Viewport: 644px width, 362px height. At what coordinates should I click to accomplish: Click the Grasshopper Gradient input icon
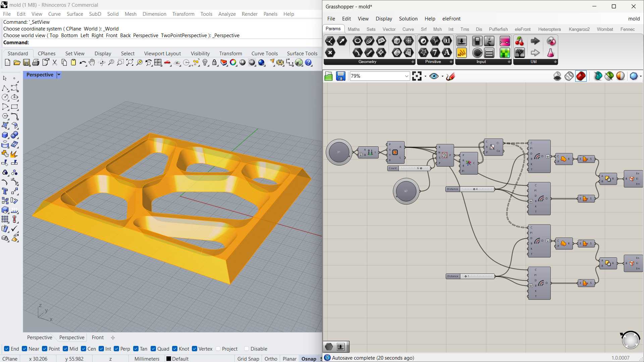click(x=505, y=41)
